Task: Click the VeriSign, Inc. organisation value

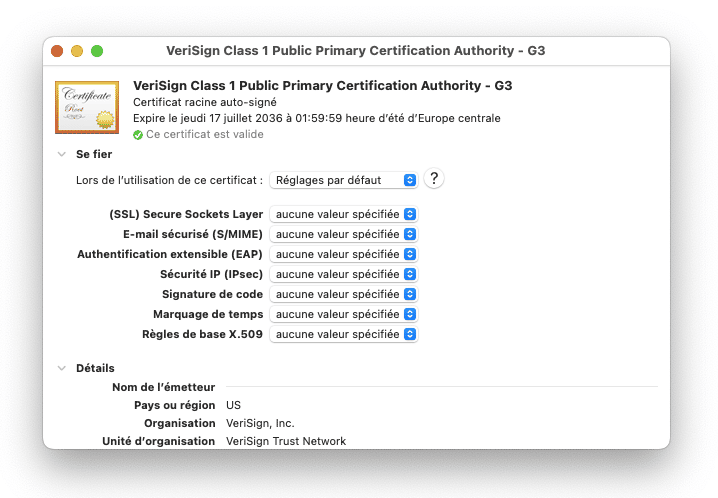Action: tap(260, 423)
